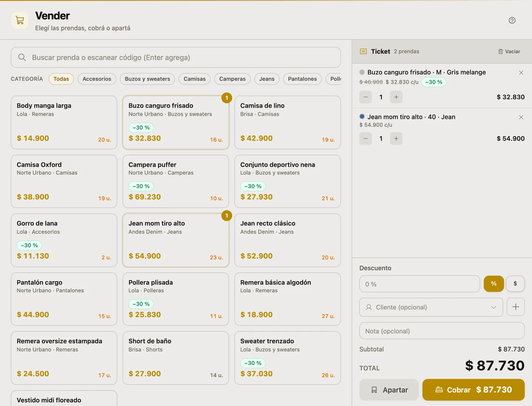Filter by the Camisas category
532x406 pixels.
pos(195,79)
